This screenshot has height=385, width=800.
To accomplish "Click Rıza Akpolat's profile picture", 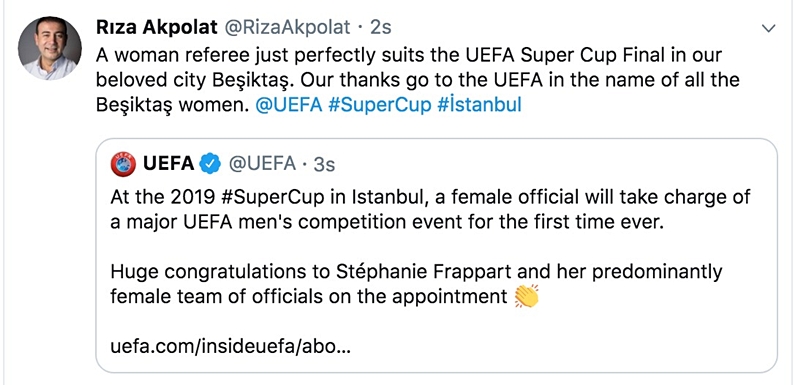I will pos(49,48).
